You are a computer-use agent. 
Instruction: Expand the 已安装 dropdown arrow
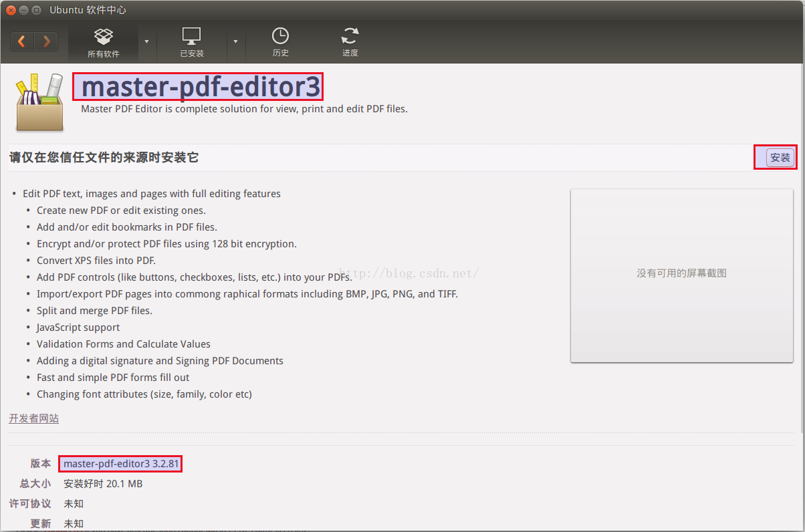235,41
